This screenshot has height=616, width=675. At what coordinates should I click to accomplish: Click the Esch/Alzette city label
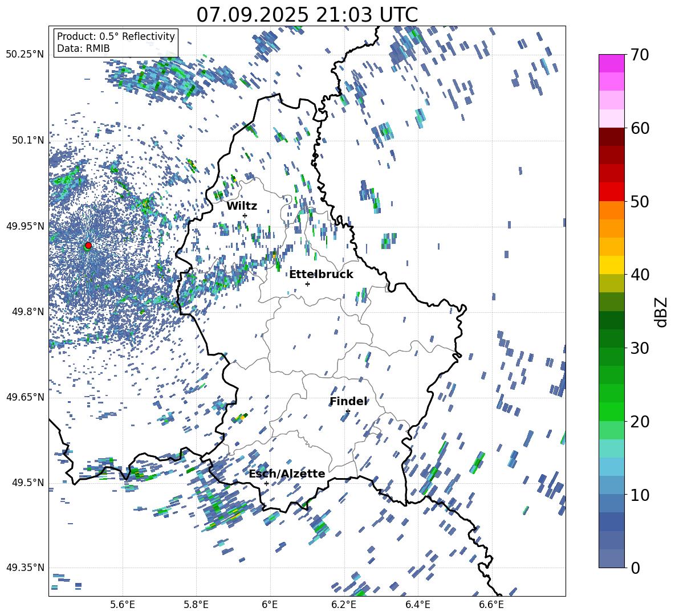tap(287, 474)
